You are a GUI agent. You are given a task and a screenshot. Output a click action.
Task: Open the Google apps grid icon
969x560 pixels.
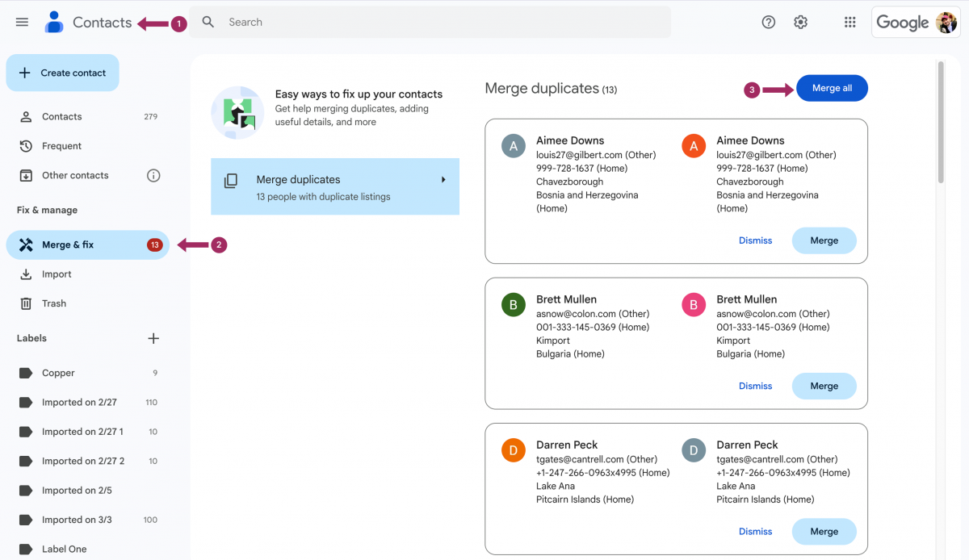pyautogui.click(x=849, y=22)
